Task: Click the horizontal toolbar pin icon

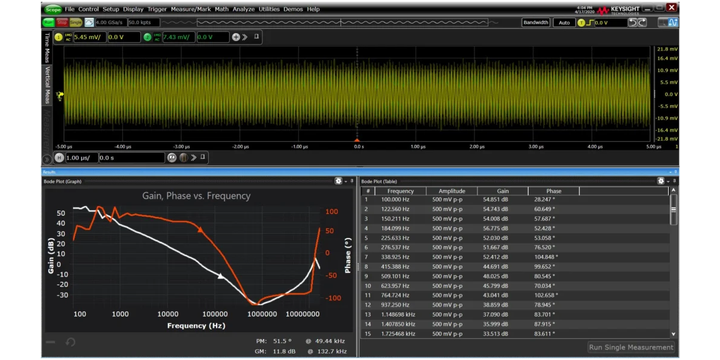Action: point(202,157)
